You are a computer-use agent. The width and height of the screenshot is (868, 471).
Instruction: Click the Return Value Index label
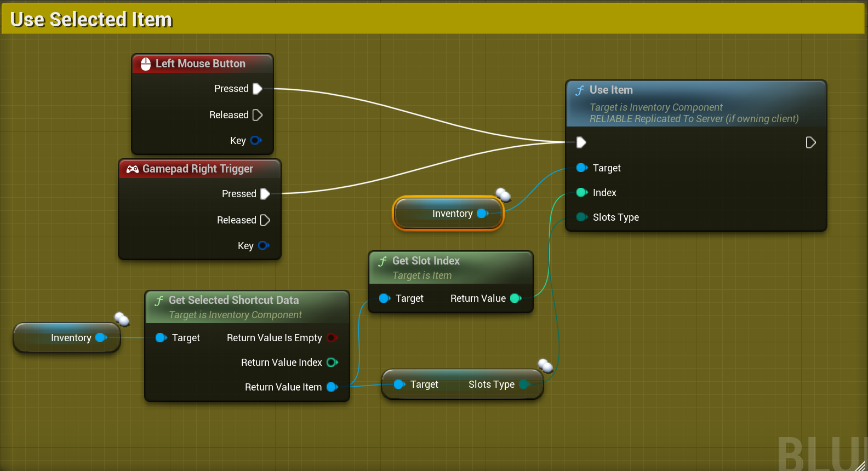point(282,363)
